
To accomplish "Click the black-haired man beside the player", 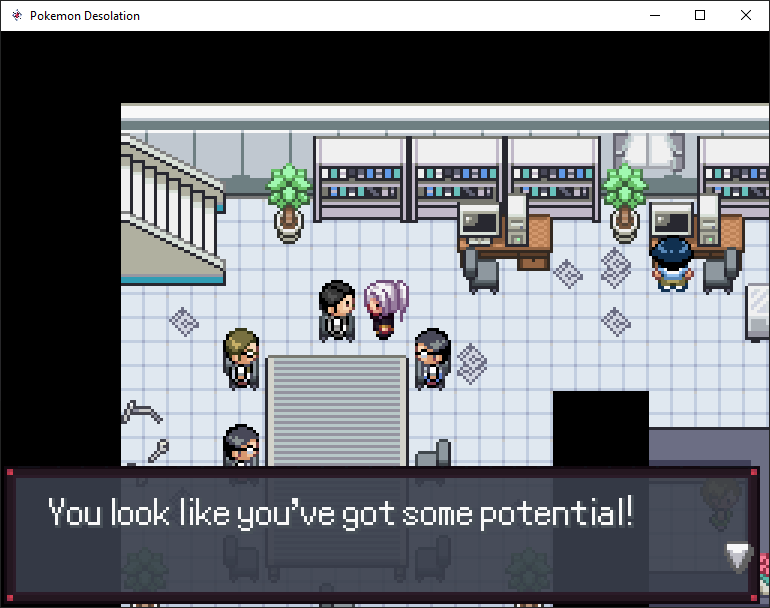I will [x=337, y=311].
